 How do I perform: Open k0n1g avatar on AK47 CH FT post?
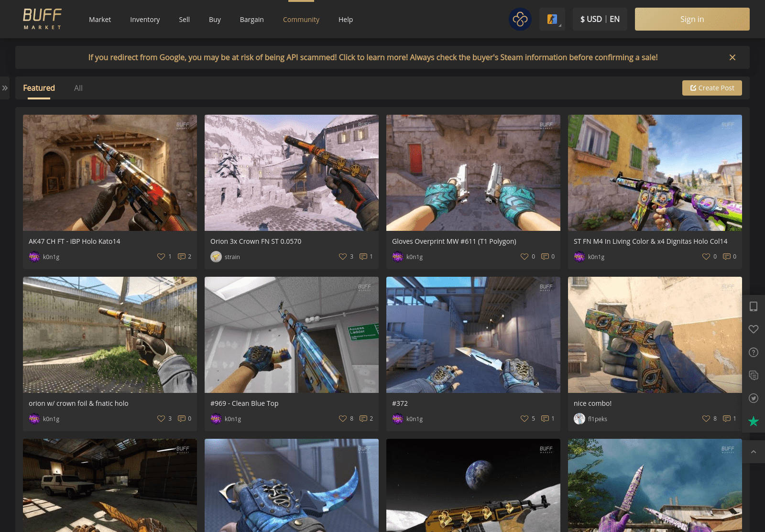(x=34, y=257)
